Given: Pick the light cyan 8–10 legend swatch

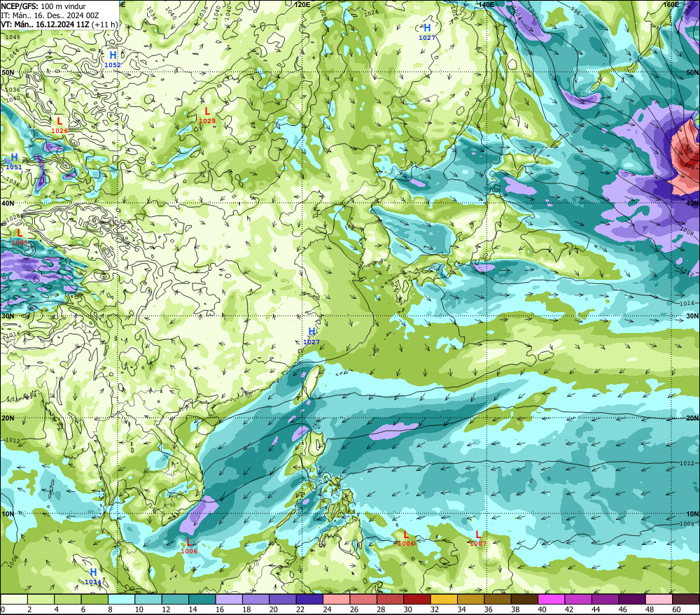Looking at the screenshot, I should coord(121,599).
